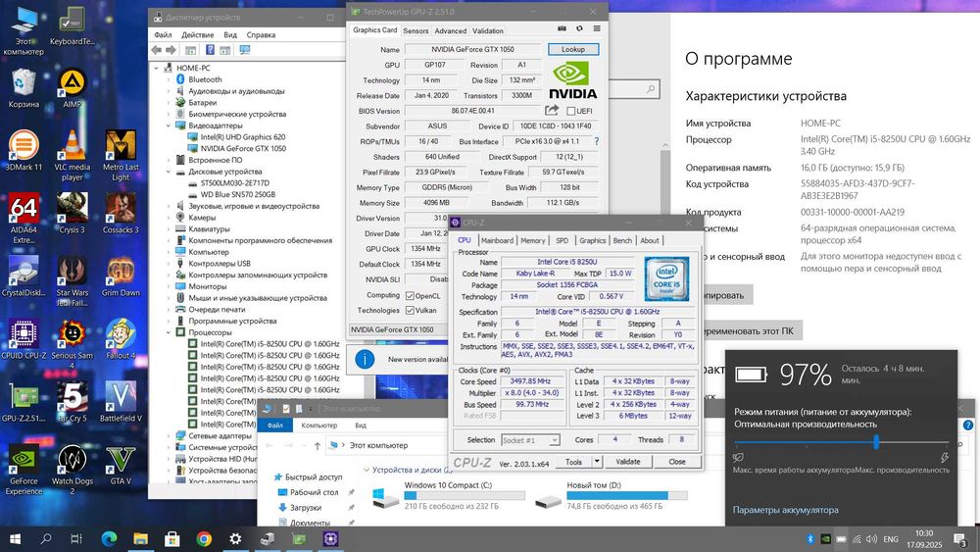Image resolution: width=980 pixels, height=552 pixels.
Task: Switch to the Sensors tab in GPU-Z
Action: tap(416, 30)
